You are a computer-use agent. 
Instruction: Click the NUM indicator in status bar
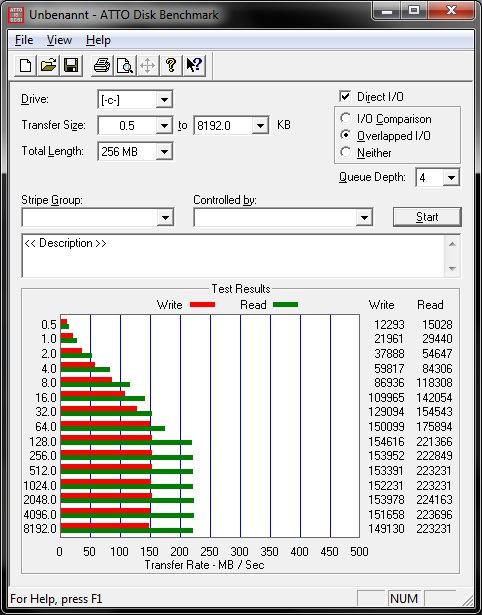click(x=404, y=599)
